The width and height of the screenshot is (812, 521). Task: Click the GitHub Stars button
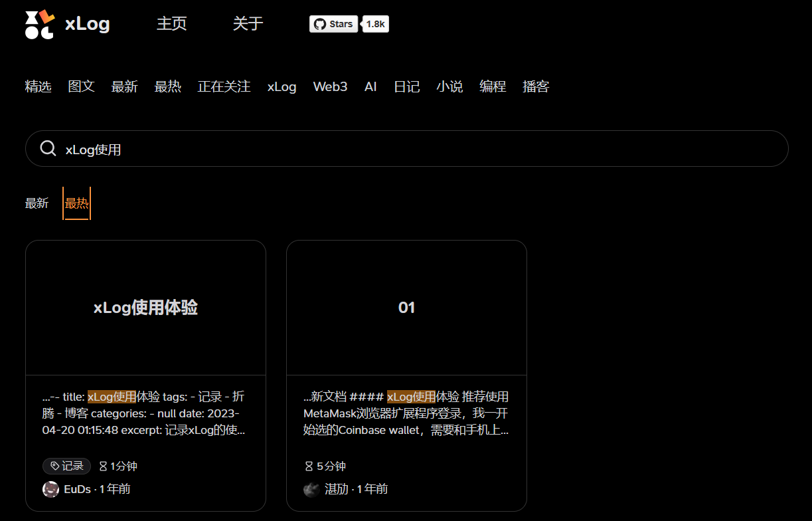(x=334, y=24)
